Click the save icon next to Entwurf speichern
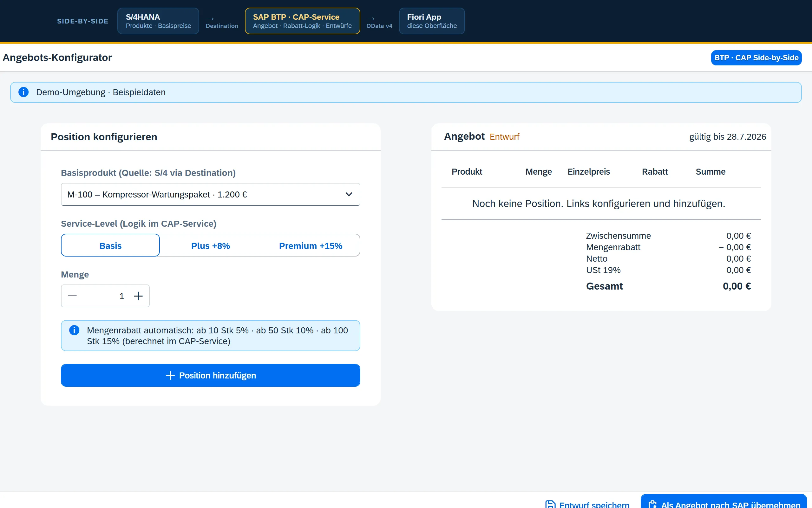The image size is (812, 508). (x=550, y=504)
